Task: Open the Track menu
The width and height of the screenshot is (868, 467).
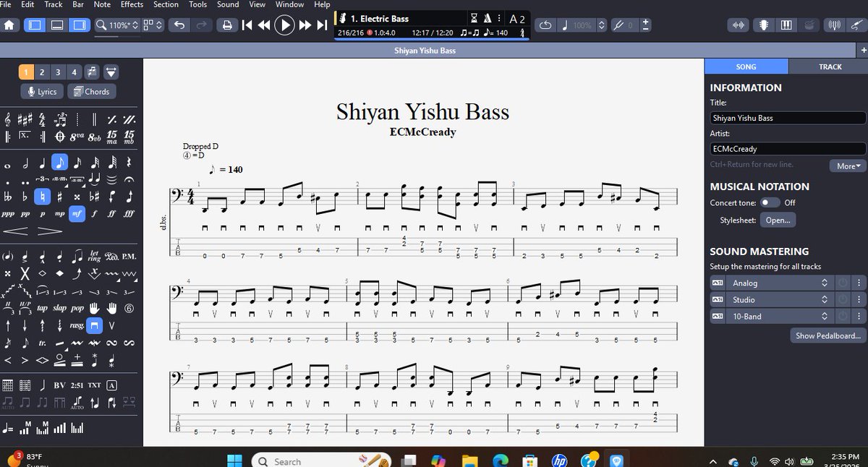Action: 54,4
